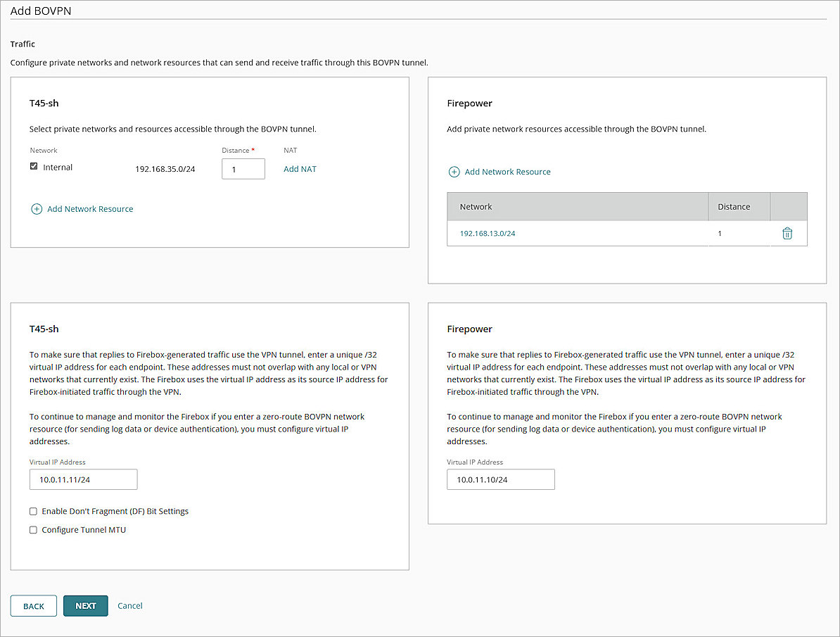Select the 192.168.35.0/24 network address text
Screen dimensions: 840x637
coord(165,168)
